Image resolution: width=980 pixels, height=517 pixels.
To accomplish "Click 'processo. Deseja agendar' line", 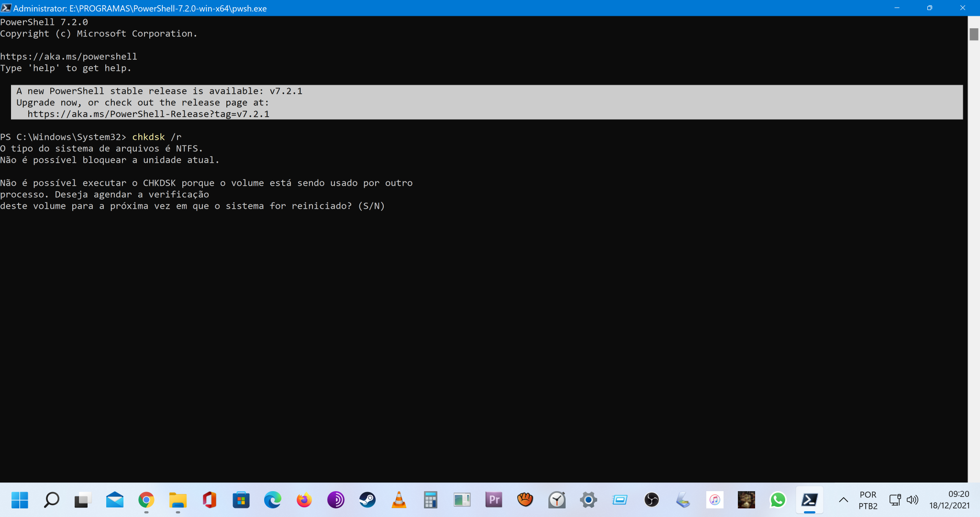I will (104, 194).
